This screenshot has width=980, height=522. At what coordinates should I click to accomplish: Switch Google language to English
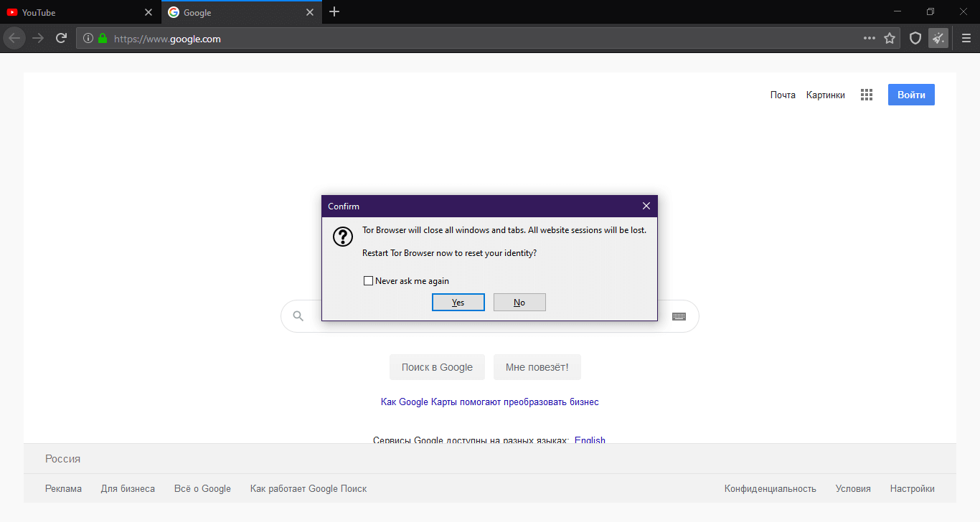pyautogui.click(x=590, y=440)
